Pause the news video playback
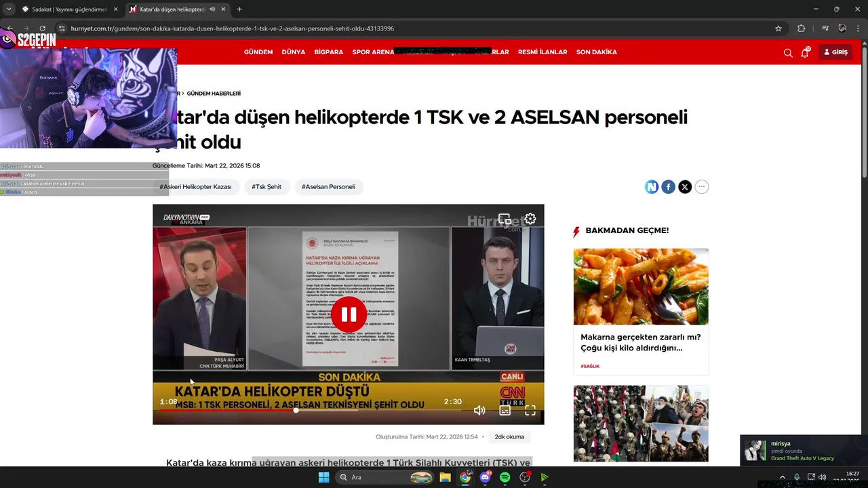The height and width of the screenshot is (488, 868). point(349,314)
